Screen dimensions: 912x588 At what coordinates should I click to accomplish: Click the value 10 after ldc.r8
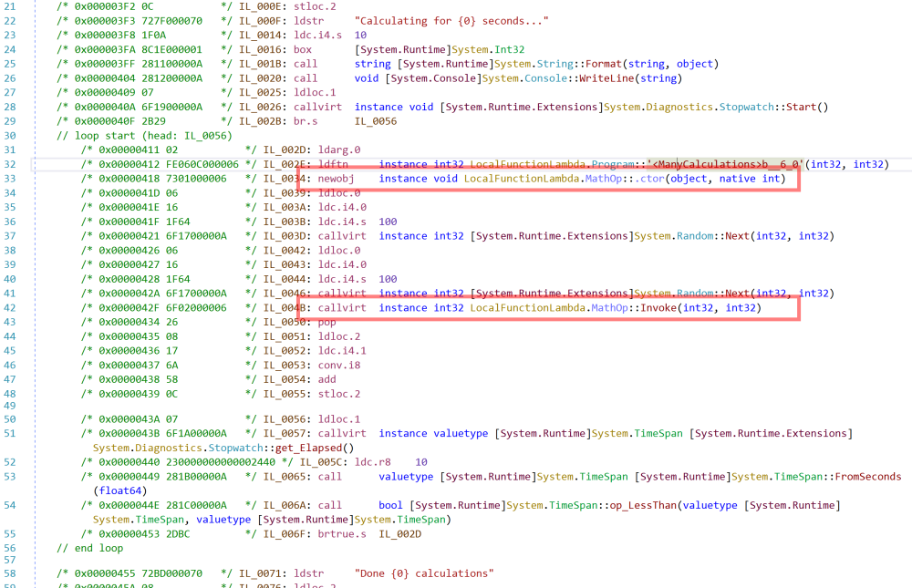[x=421, y=462]
